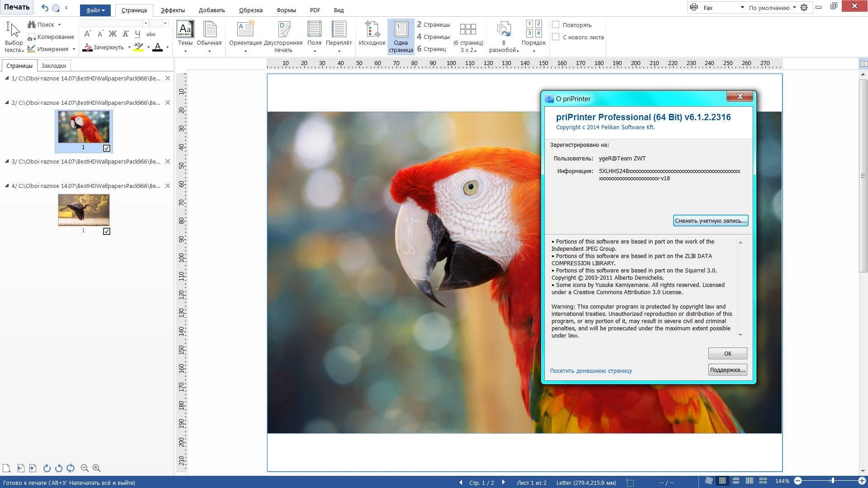Remove job 1 with its X button
The image size is (868, 488).
pyautogui.click(x=168, y=78)
